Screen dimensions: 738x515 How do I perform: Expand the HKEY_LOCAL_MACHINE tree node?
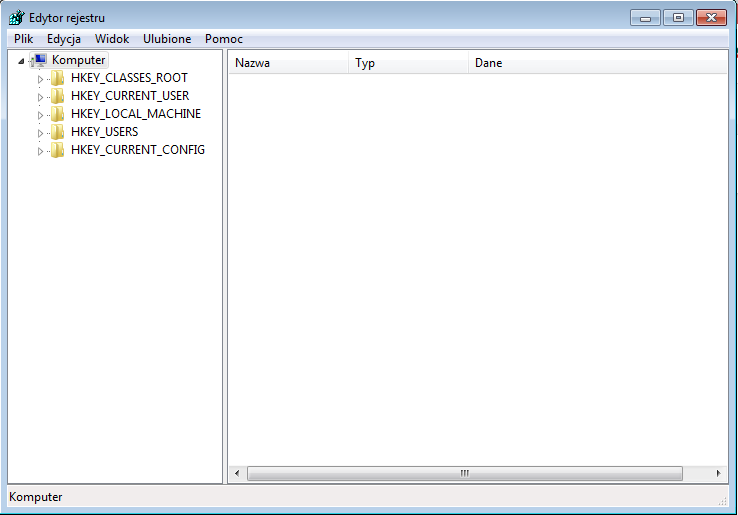click(41, 115)
